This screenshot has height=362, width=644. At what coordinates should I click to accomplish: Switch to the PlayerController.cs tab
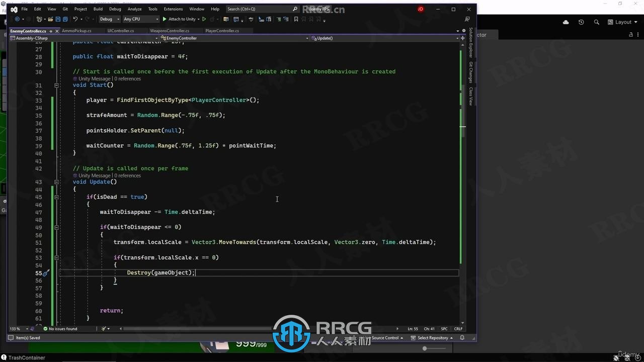pyautogui.click(x=222, y=31)
